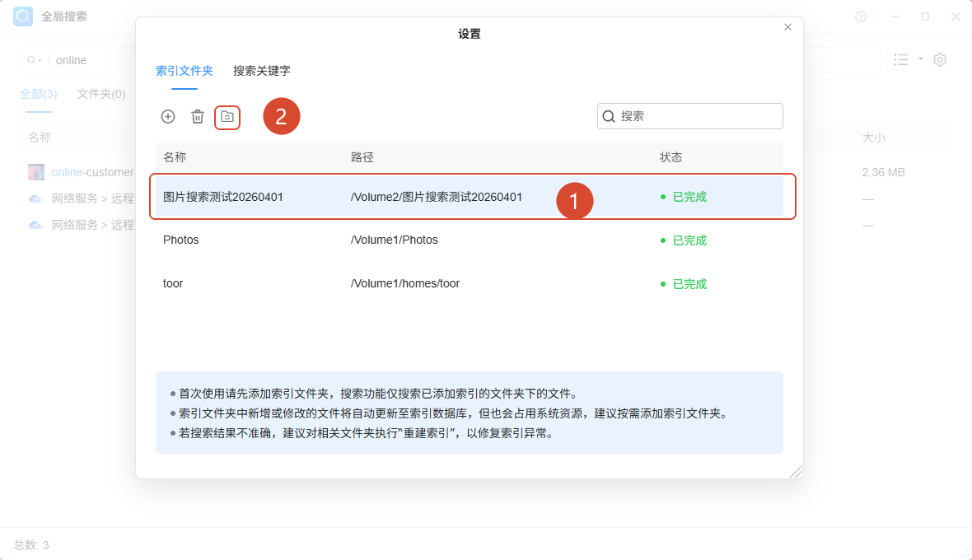
Task: Click the /Volume1/homes/toor path cell
Action: pyautogui.click(x=405, y=284)
